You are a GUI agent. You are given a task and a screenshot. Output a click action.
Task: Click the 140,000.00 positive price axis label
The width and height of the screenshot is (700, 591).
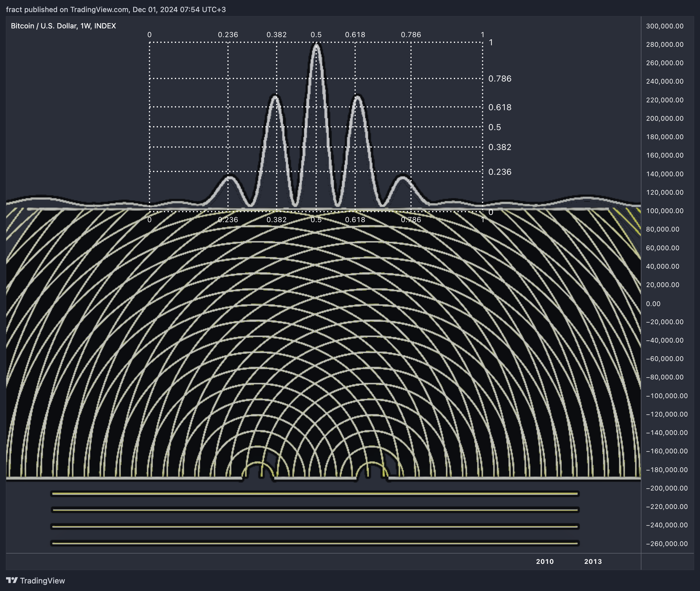pos(665,174)
